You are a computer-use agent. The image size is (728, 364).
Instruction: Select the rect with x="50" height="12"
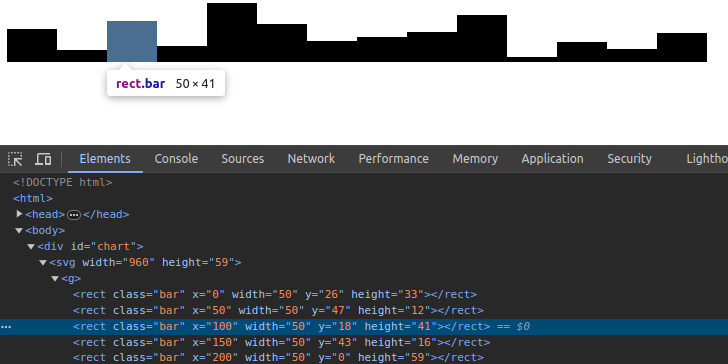pos(278,310)
